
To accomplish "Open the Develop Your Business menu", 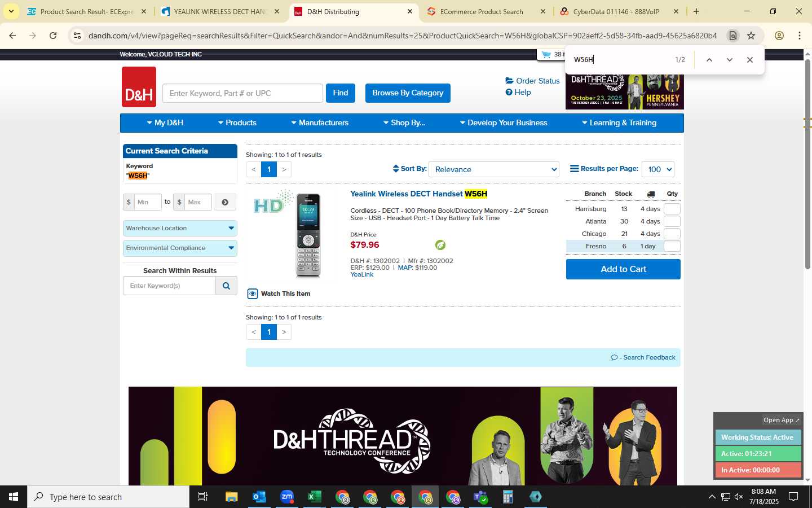I will pos(504,122).
